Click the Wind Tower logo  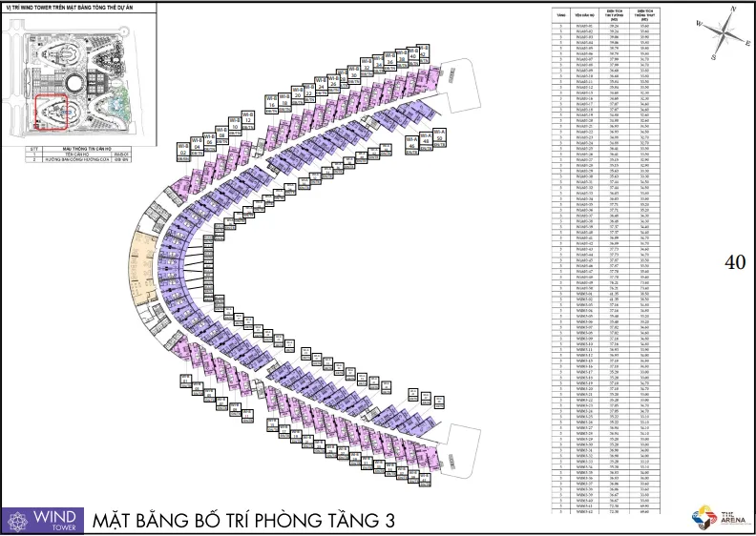(42, 521)
